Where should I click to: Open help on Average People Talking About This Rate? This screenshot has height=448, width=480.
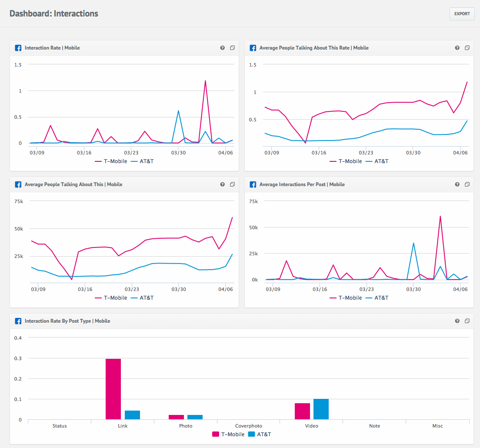coord(457,48)
